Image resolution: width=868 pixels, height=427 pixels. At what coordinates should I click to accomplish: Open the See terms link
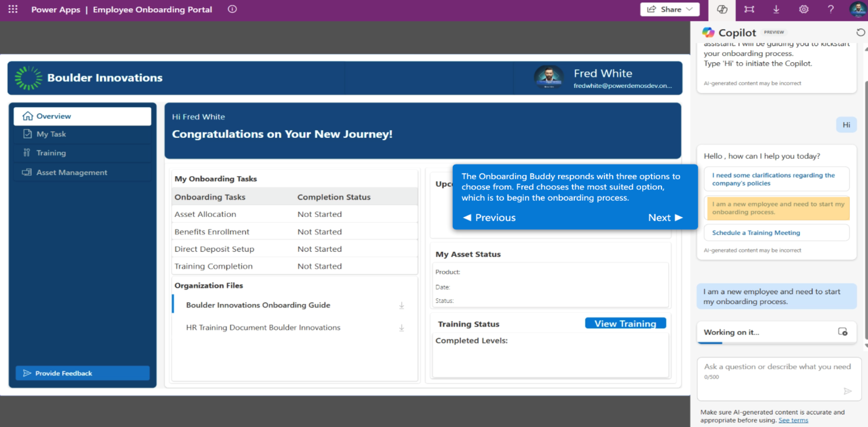793,420
